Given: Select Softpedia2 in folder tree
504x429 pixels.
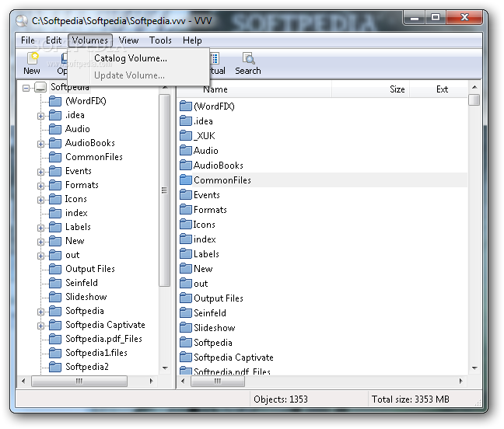Looking at the screenshot, I should coord(87,367).
